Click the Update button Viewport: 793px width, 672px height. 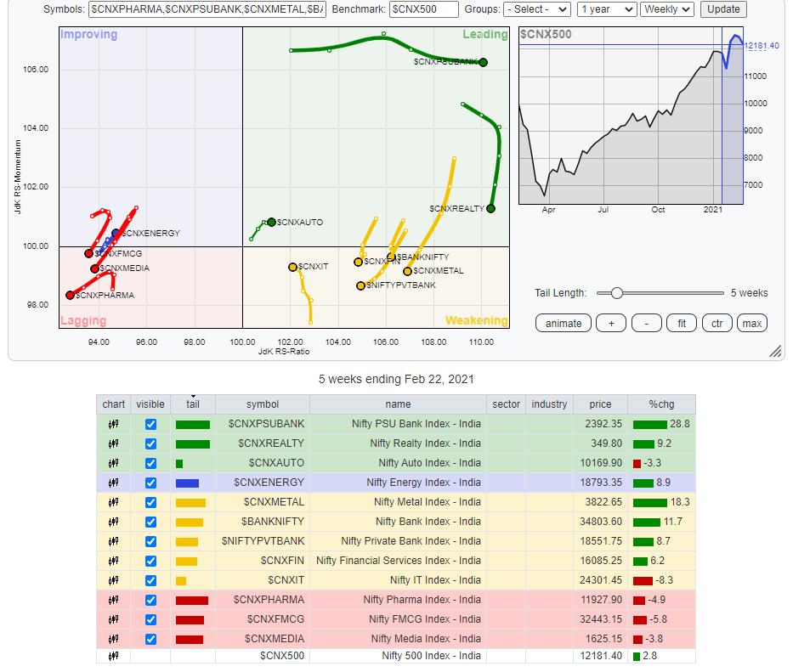pos(723,9)
